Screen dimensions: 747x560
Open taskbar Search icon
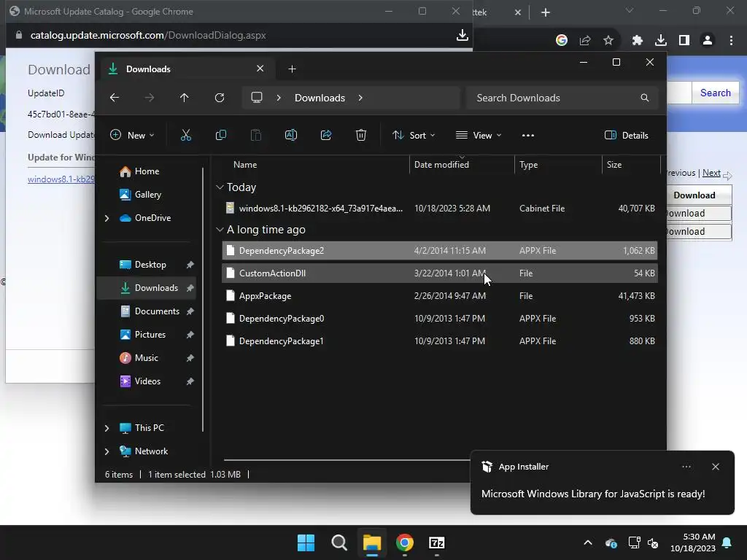(x=339, y=542)
